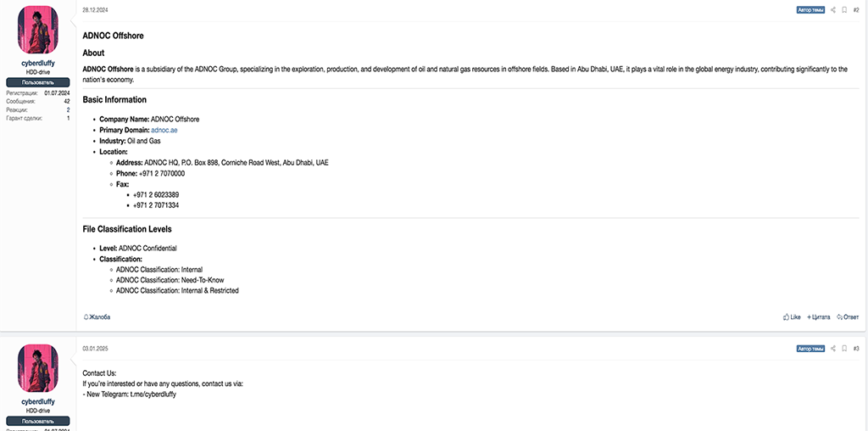Click cyberluffy avatar in second post
Screen dimensions: 868x431
37,368
